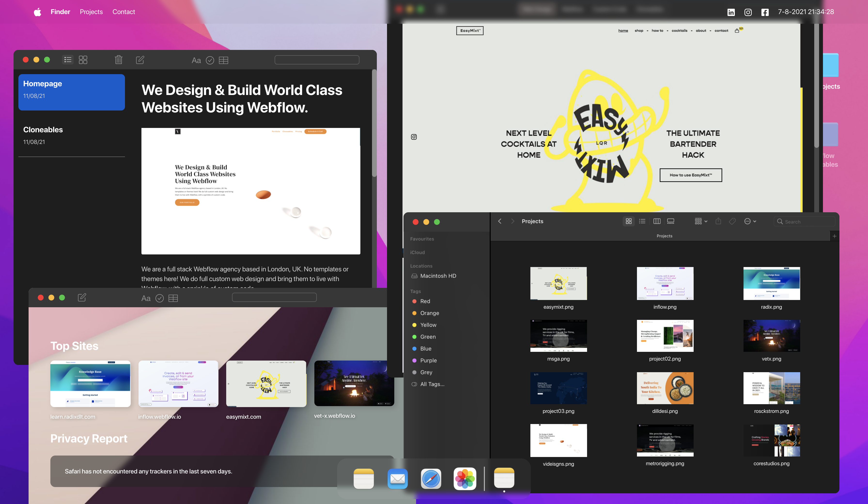Click the Facebook icon in menu bar
868x504 pixels.
point(765,12)
